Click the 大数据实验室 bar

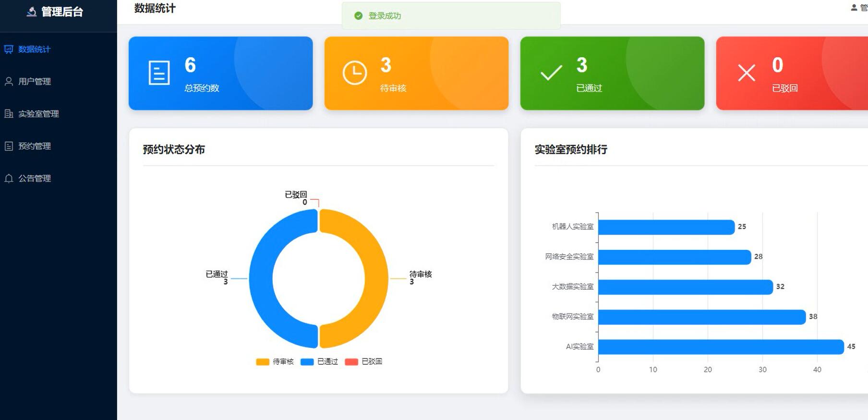tap(686, 287)
